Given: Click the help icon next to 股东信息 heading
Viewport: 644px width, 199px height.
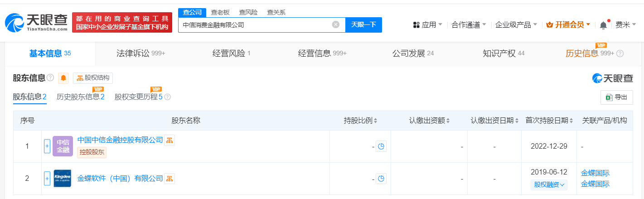Looking at the screenshot, I should 50,78.
